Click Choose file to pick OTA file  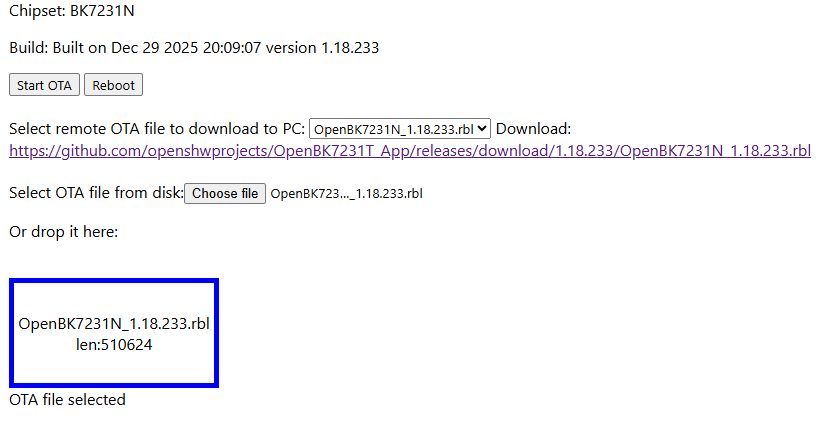click(225, 193)
